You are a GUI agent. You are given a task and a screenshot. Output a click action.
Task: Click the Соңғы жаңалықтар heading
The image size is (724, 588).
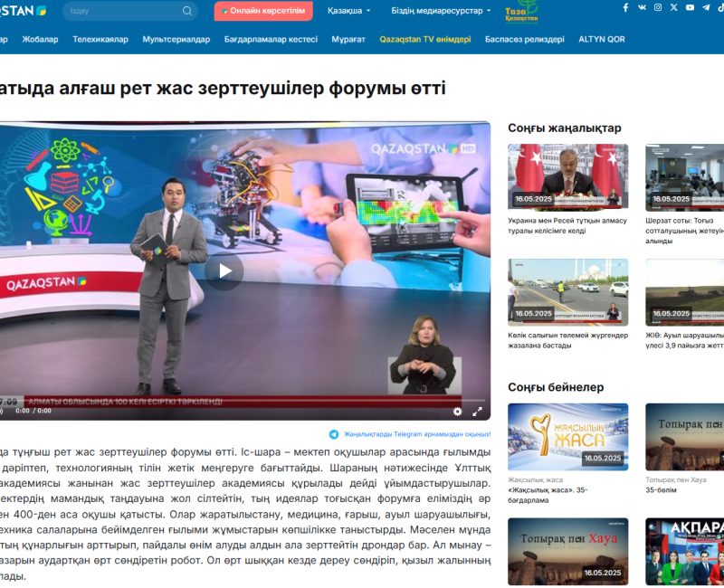[564, 128]
